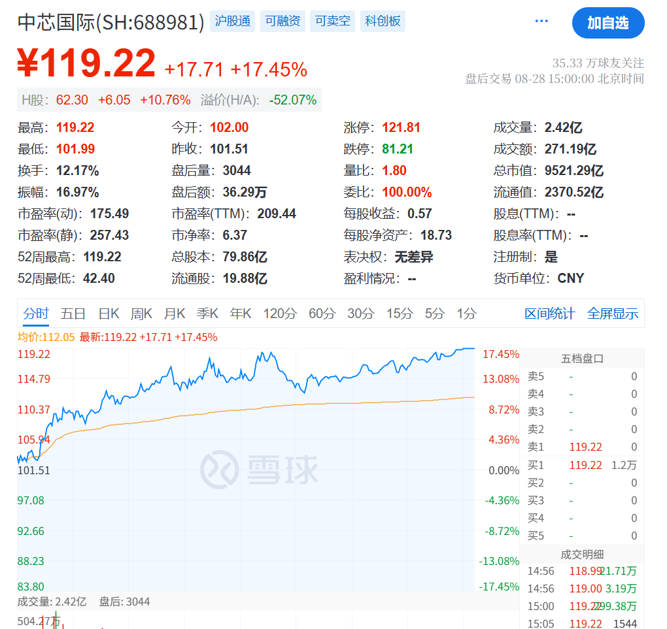
Task: Click the 市盈率(动) value 175.49
Action: [x=109, y=214]
